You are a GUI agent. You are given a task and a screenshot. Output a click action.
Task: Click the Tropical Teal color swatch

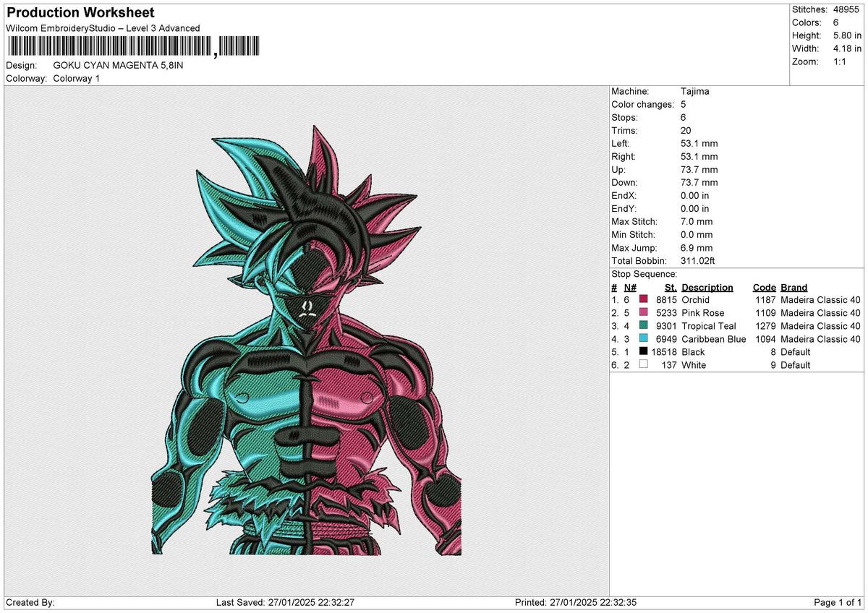(x=644, y=325)
